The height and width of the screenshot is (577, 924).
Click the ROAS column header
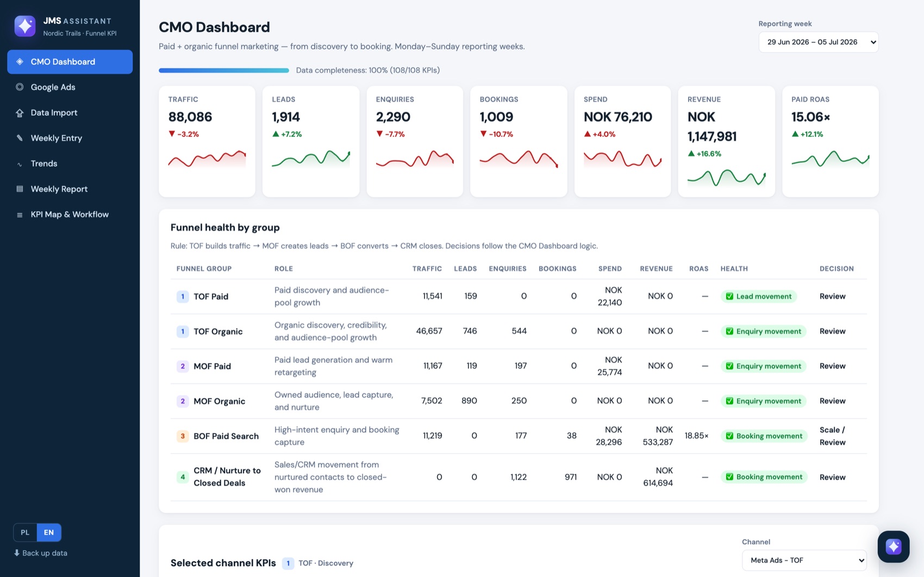698,269
